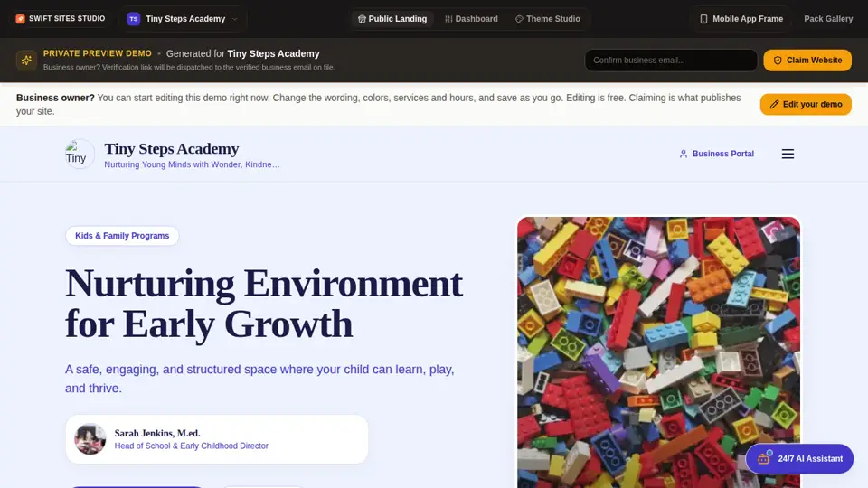Click the Edit your demo button
This screenshot has width=868, height=488.
806,105
